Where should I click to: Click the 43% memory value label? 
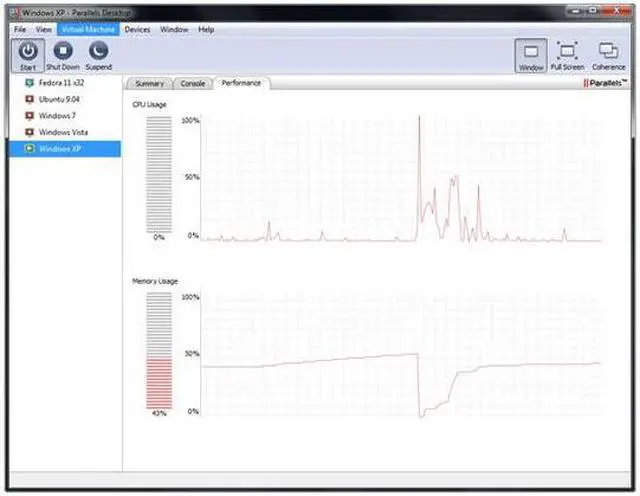coord(159,414)
